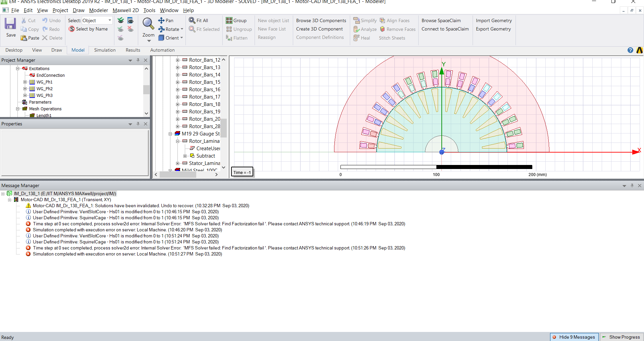Click the model tree vertical scrollbar thumb
The height and width of the screenshot is (341, 644).
pos(224,128)
